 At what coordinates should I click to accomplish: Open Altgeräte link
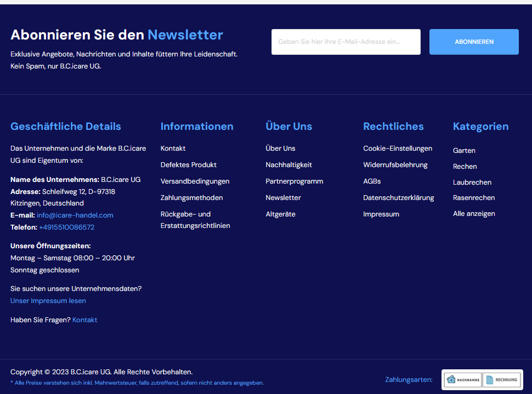(280, 214)
